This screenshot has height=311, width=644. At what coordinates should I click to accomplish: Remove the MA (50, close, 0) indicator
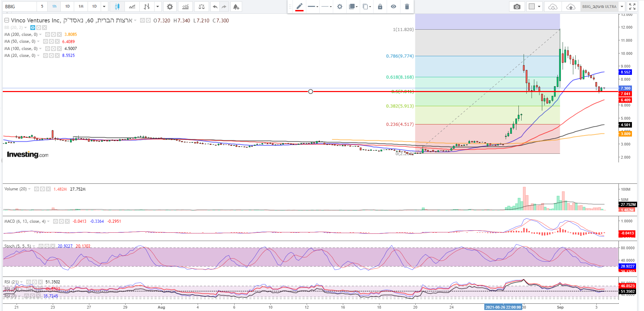(x=57, y=42)
